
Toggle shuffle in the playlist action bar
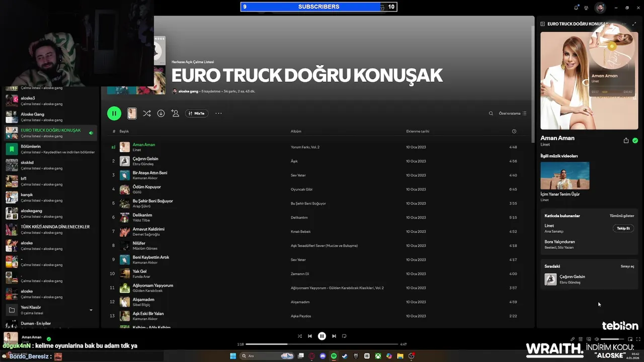pyautogui.click(x=146, y=113)
